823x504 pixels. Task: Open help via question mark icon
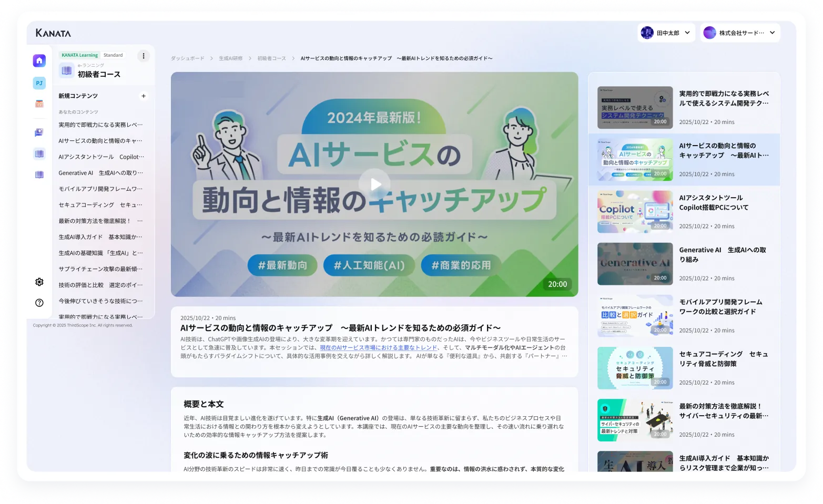tap(39, 303)
